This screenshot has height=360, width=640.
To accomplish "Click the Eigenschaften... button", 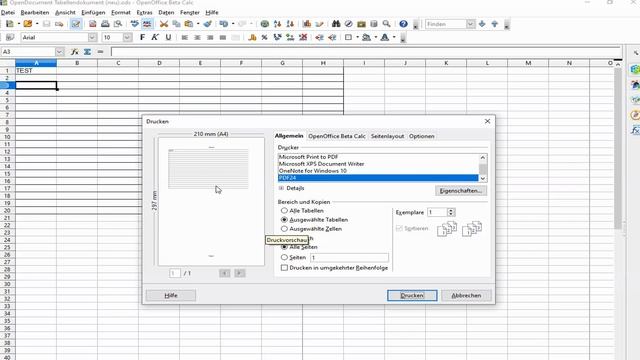I will tap(460, 191).
